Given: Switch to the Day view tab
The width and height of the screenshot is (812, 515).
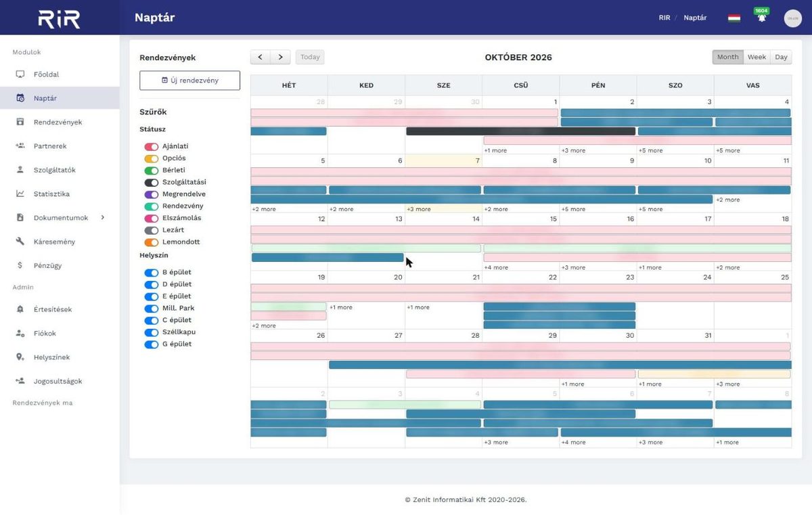Looking at the screenshot, I should point(782,57).
